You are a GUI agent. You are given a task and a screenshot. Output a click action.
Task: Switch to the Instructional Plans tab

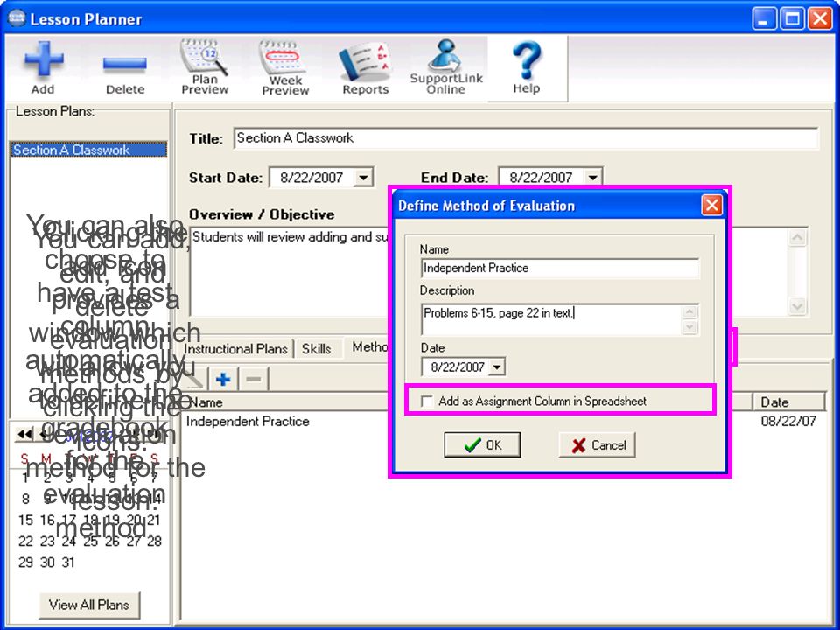pyautogui.click(x=235, y=349)
